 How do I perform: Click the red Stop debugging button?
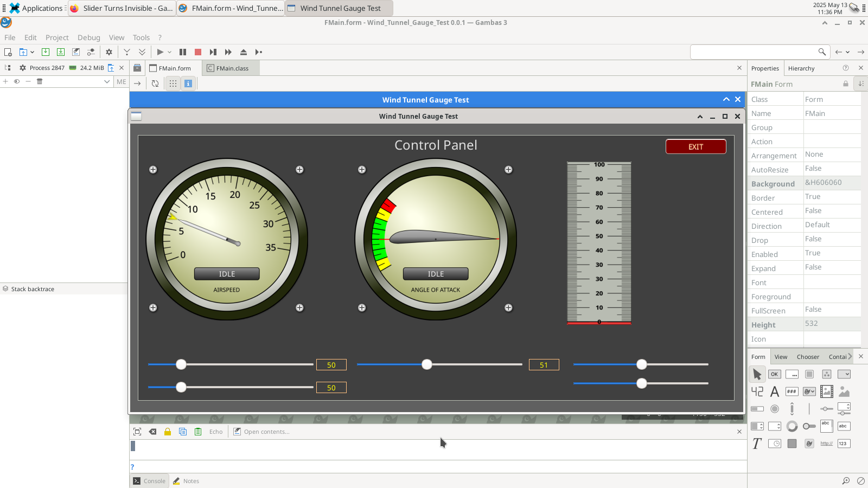198,52
